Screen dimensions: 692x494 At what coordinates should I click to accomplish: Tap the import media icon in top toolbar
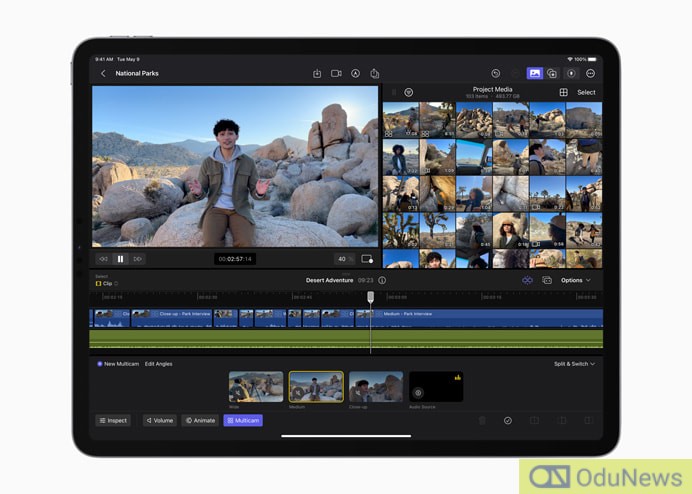[317, 74]
